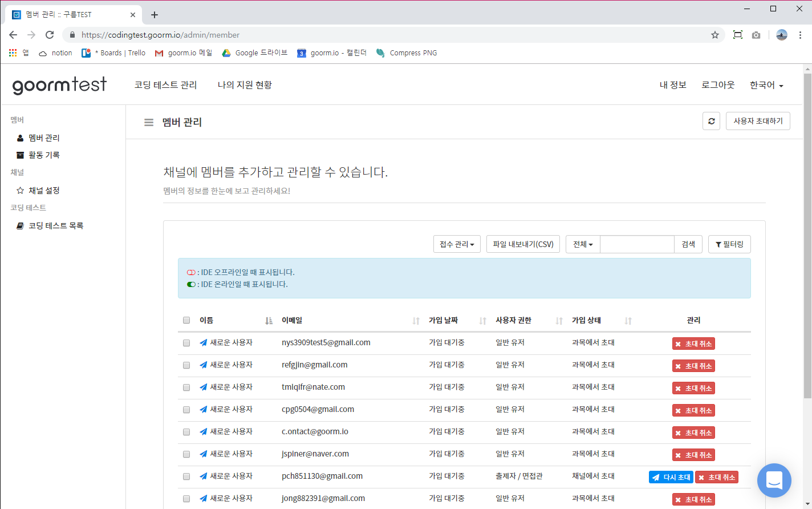This screenshot has width=812, height=509.
Task: Select checkbox for nys3909test5@gmail.com row
Action: [x=186, y=343]
